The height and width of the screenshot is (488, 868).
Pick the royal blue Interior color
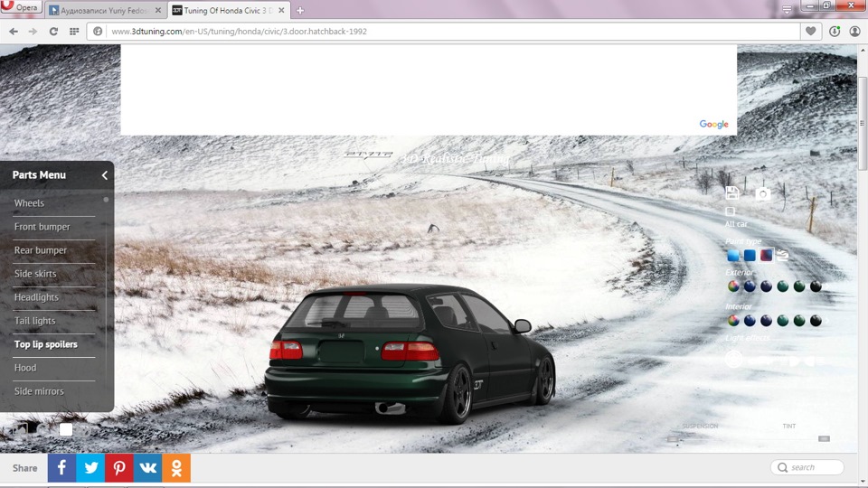(750, 320)
